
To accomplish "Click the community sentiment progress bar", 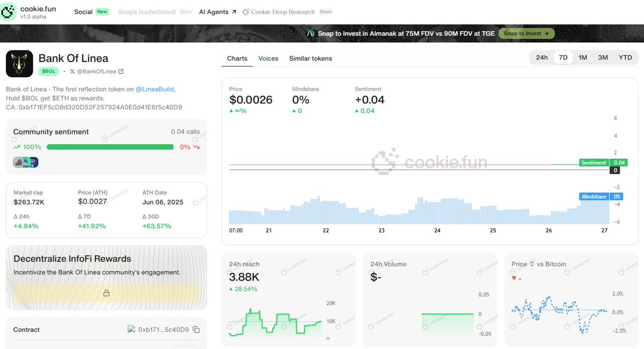I will (x=110, y=147).
